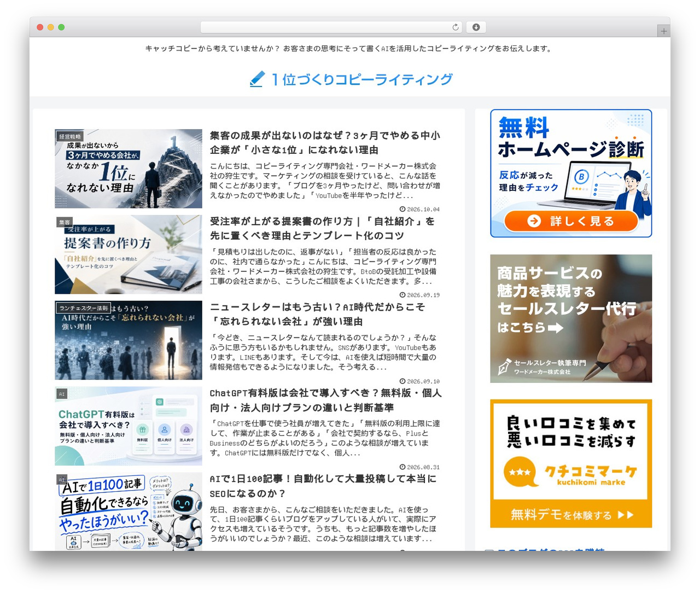Click the 1位になれない理由 mountain thumbnail

[129, 168]
